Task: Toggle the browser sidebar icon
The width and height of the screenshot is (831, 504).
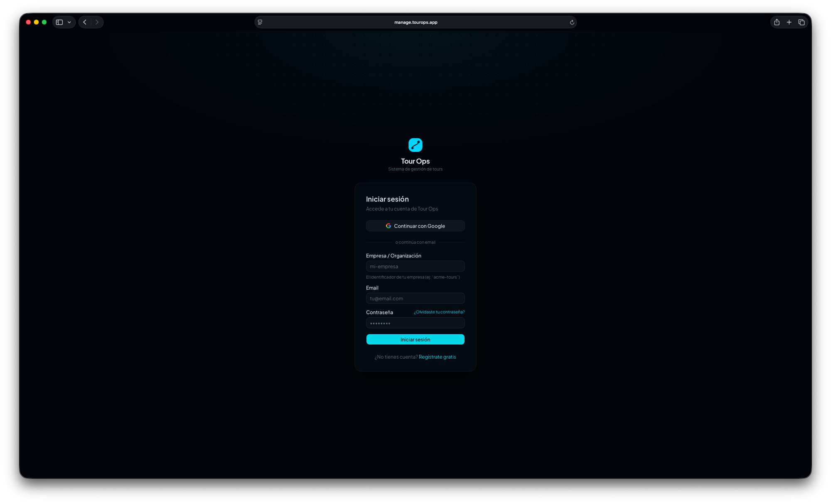Action: 59,22
